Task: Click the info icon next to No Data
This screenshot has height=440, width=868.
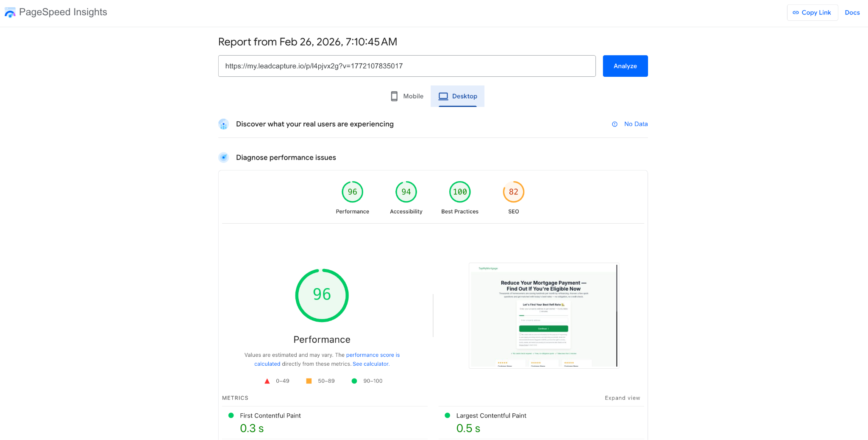Action: point(615,124)
